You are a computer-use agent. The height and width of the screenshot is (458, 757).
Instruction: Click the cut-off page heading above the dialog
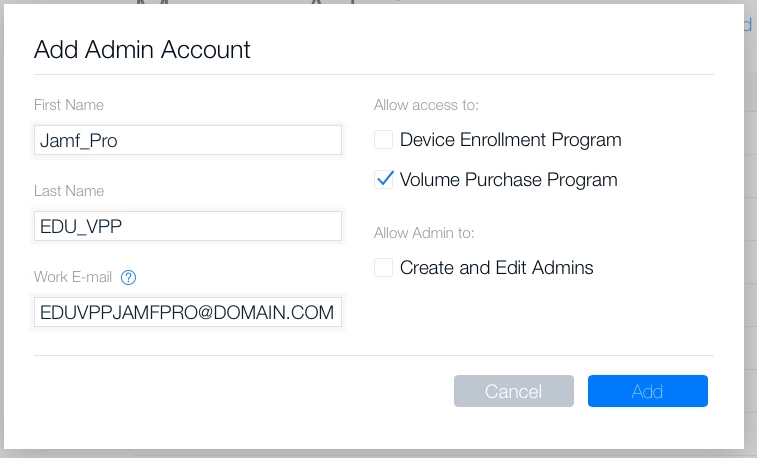[268, 2]
